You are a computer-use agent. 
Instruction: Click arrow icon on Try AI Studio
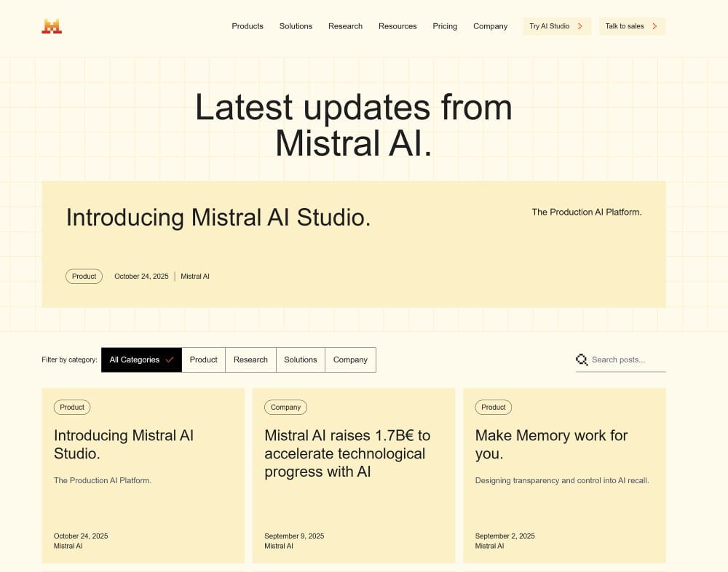click(x=580, y=26)
